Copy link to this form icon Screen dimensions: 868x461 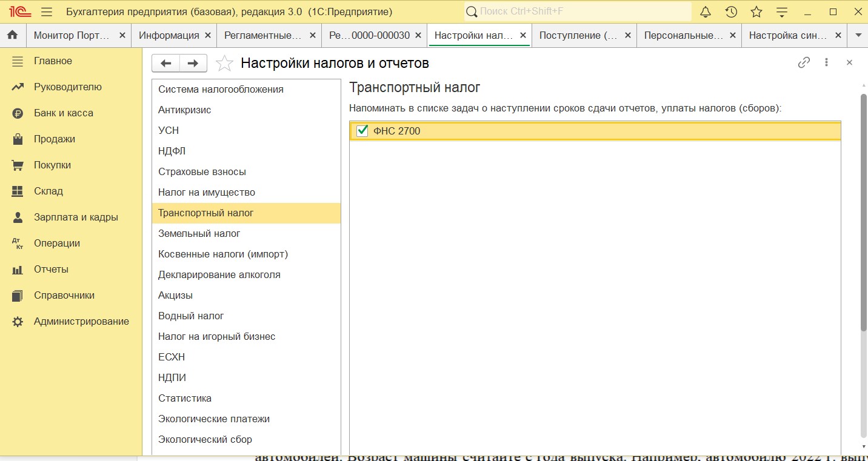point(804,62)
